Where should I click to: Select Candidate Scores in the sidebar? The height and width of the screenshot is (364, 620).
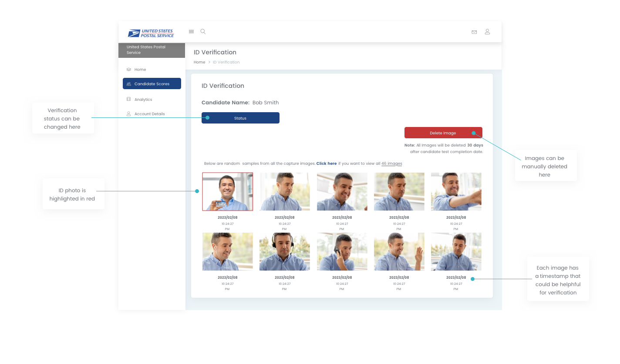(x=152, y=84)
